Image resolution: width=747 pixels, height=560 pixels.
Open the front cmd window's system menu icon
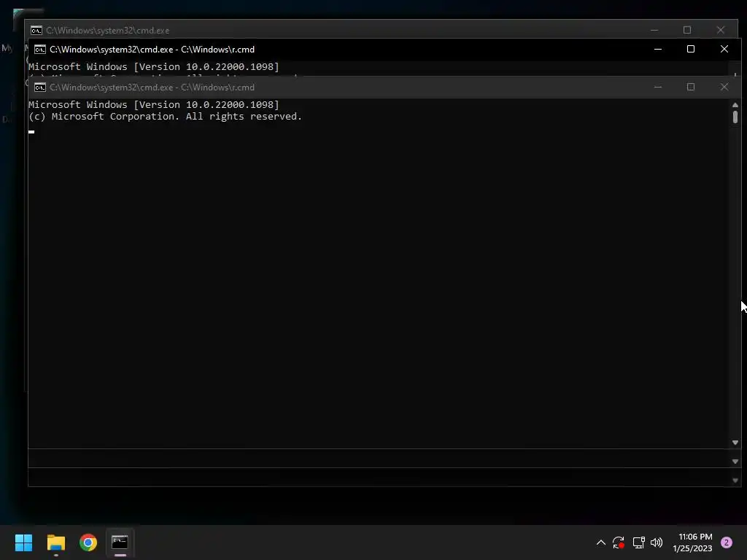40,87
